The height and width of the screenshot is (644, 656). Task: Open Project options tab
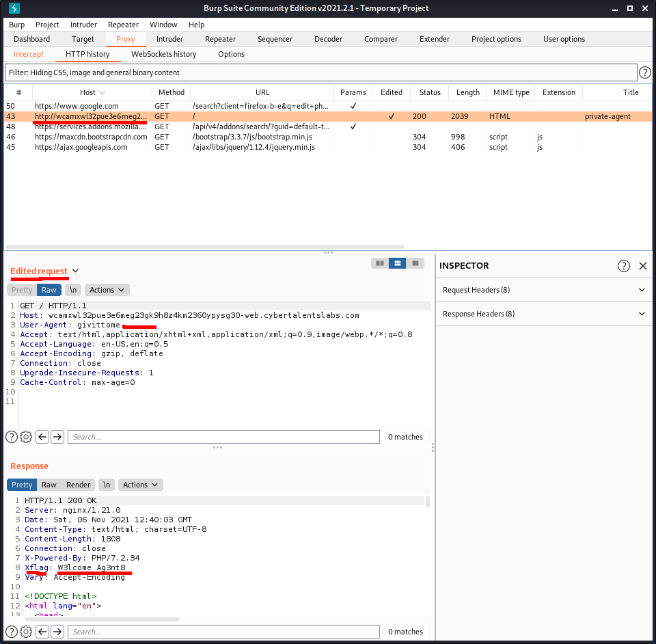click(496, 39)
